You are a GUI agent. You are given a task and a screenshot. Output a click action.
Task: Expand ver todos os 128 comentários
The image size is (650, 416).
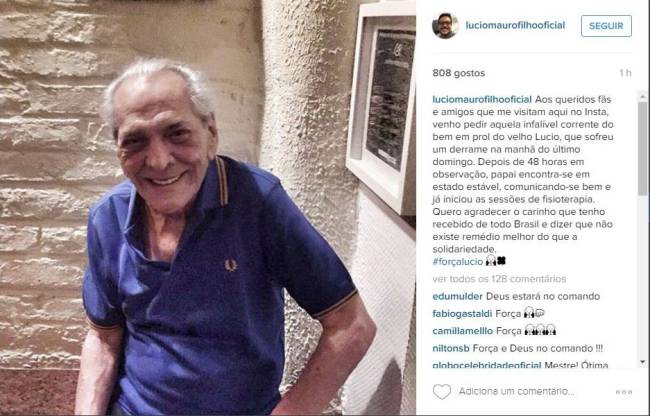point(499,279)
